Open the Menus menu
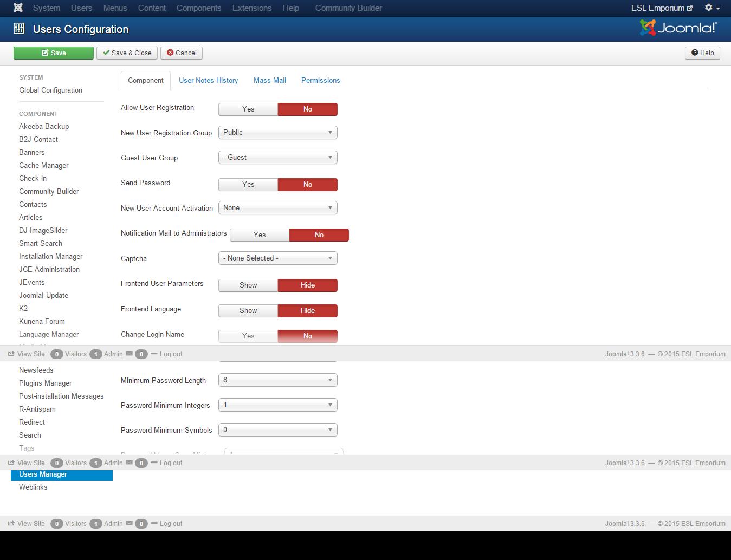Screen dimensions: 731x560 [115, 8]
